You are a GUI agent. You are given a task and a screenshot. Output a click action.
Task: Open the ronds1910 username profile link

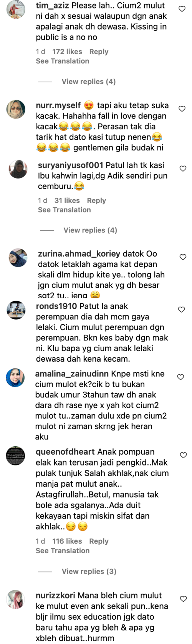click(56, 306)
